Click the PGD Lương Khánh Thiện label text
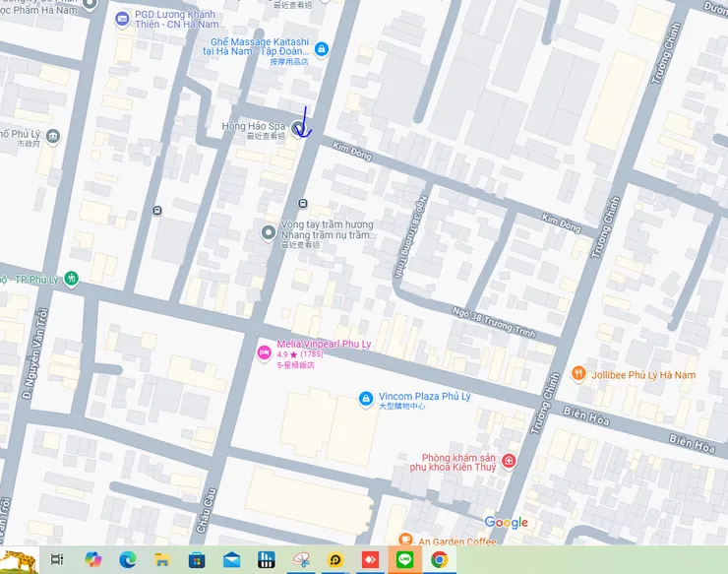The width and height of the screenshot is (728, 574). tap(180, 19)
